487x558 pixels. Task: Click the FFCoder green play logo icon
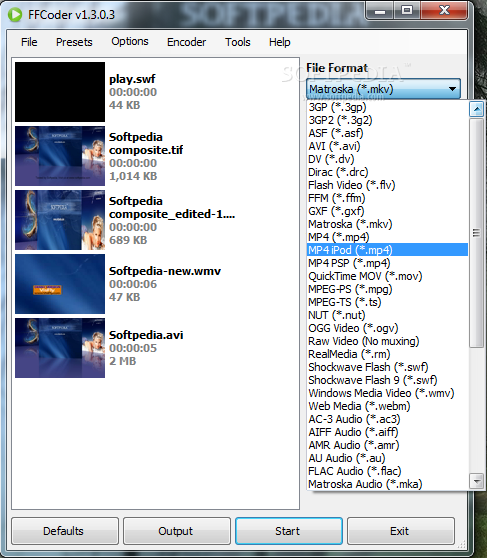[x=15, y=15]
